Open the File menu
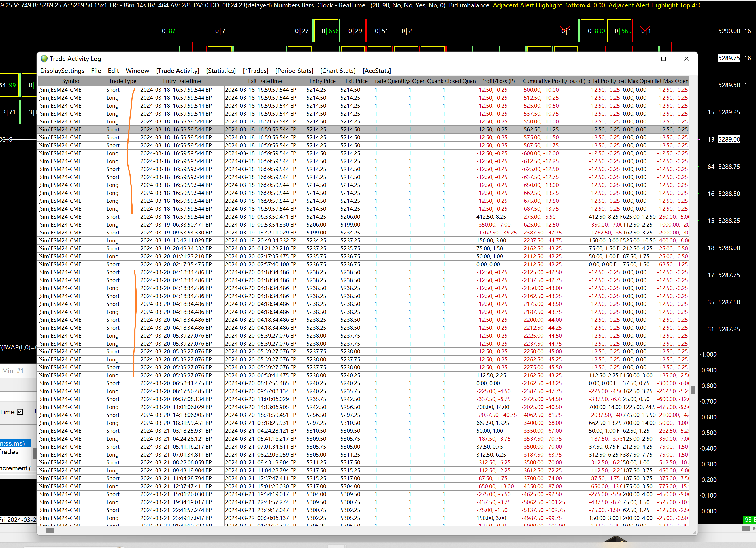The height and width of the screenshot is (548, 756). point(96,71)
